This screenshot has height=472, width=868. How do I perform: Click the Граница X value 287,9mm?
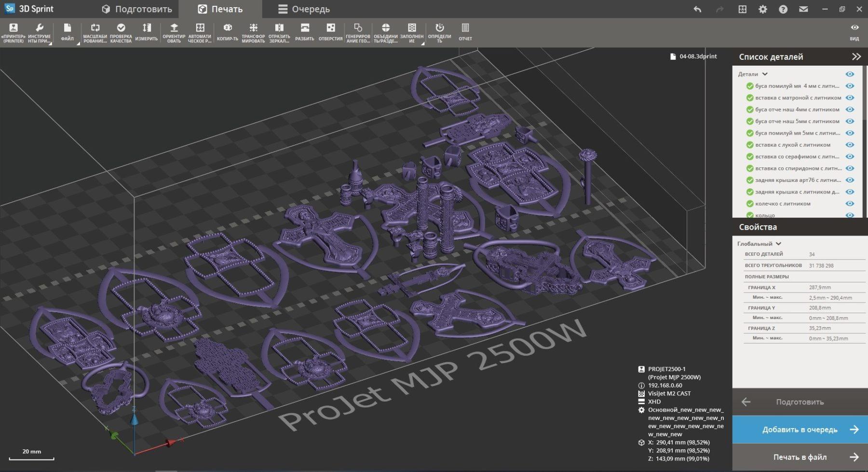click(820, 288)
